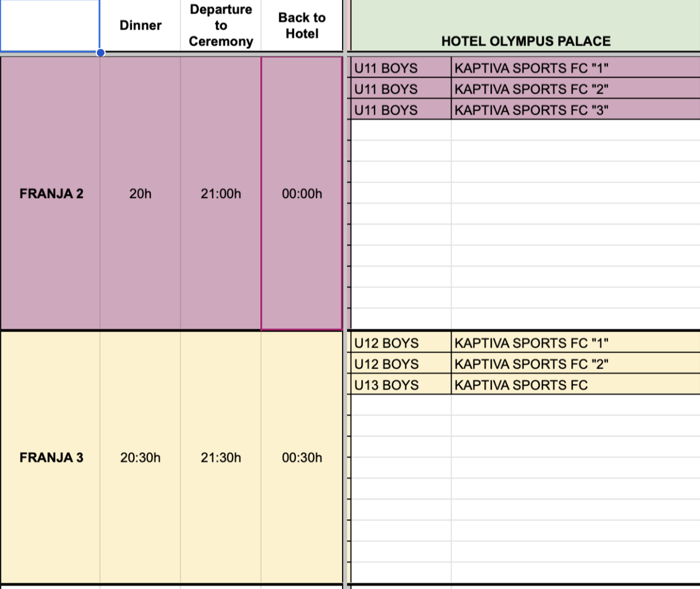
Task: Select the Back to Hotel header cell
Action: click(302, 26)
